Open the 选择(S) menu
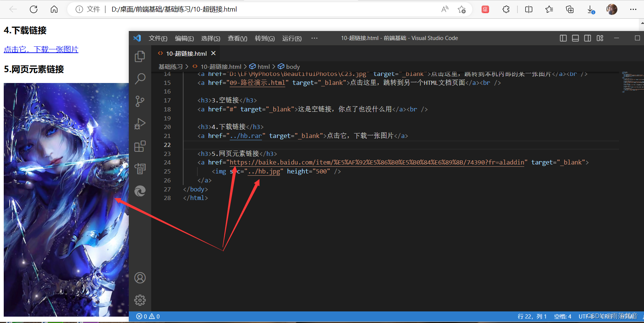 point(211,38)
